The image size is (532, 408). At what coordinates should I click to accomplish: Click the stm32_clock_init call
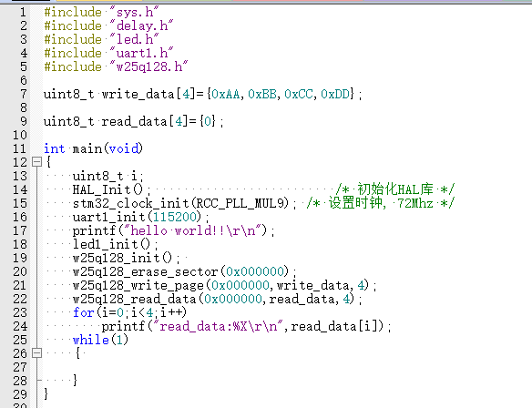point(184,203)
